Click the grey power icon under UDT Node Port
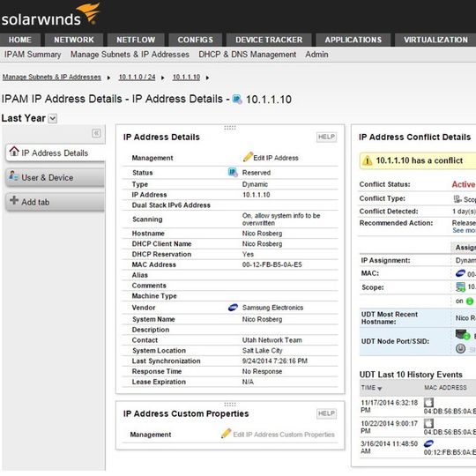476x476 pixels. 460,348
